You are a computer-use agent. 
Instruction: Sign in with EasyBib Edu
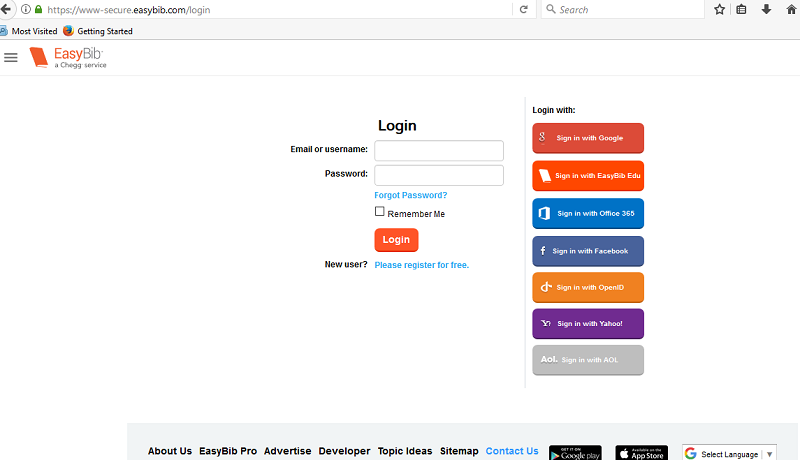click(588, 176)
